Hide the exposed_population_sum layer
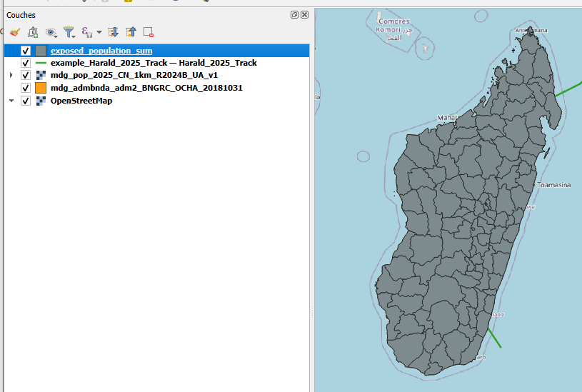582x392 pixels. [x=26, y=51]
